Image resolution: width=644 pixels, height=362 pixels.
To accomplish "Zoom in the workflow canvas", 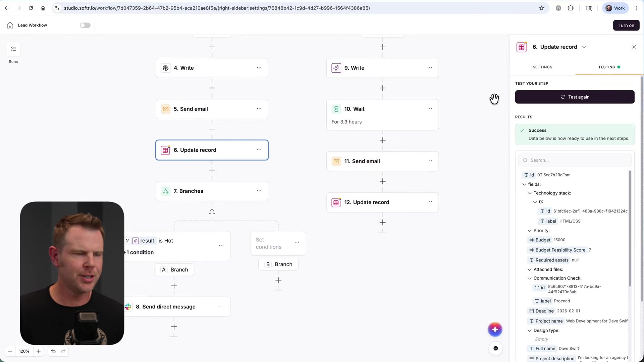I will [x=39, y=351].
